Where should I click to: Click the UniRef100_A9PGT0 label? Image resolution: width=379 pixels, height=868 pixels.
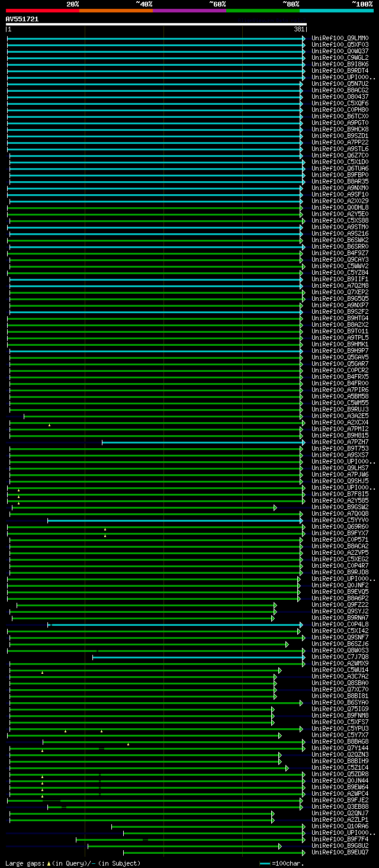[340, 123]
